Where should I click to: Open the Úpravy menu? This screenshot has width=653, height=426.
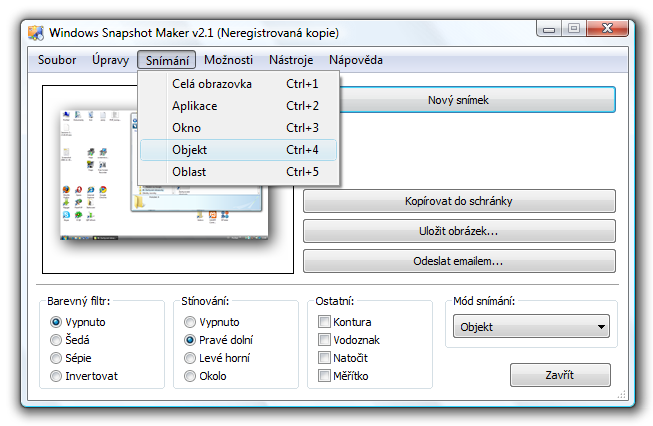click(x=110, y=60)
